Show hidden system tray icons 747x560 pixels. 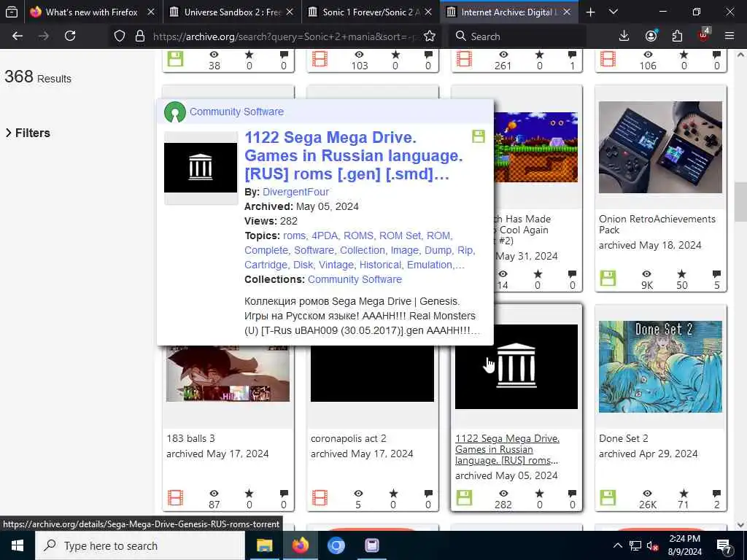(x=617, y=545)
